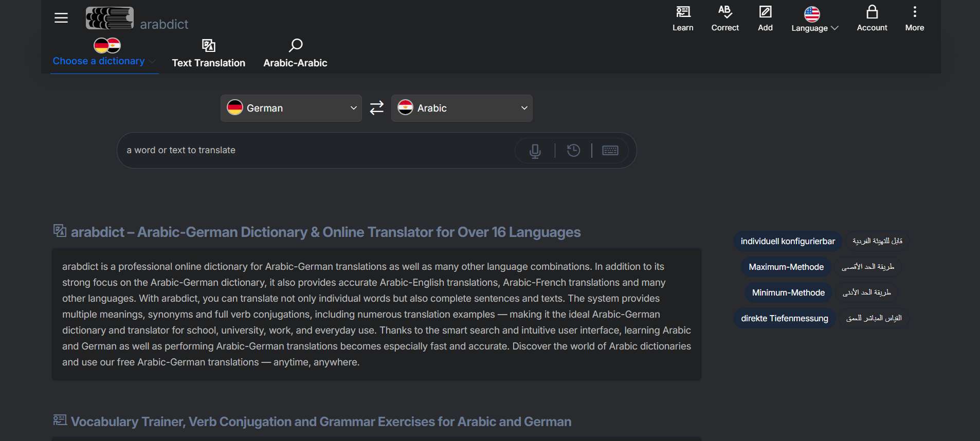980x441 pixels.
Task: Click the German-Arabic flags dictionary icon
Action: coord(107,46)
